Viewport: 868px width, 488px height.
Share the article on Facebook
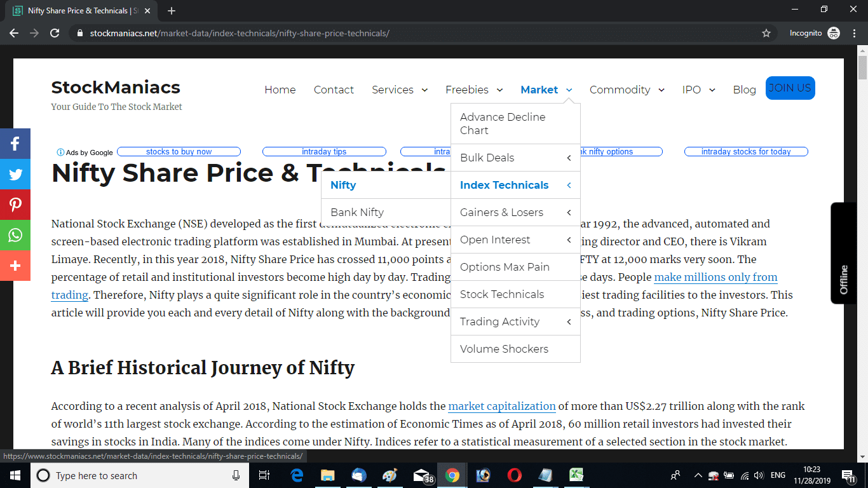[x=15, y=144]
